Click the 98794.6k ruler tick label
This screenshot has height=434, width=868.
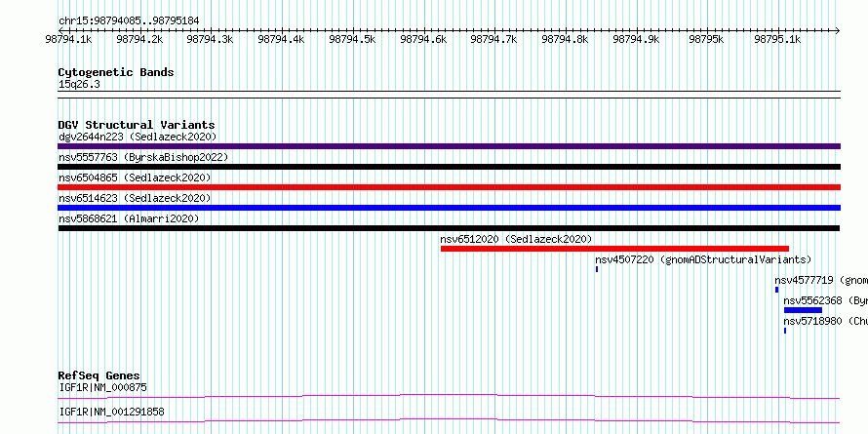(x=423, y=39)
